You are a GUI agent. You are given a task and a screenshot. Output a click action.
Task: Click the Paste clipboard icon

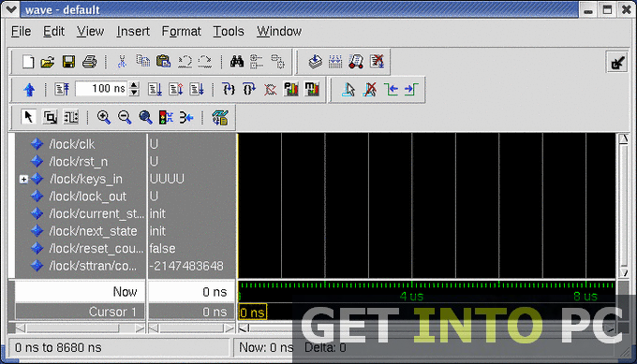pos(163,61)
